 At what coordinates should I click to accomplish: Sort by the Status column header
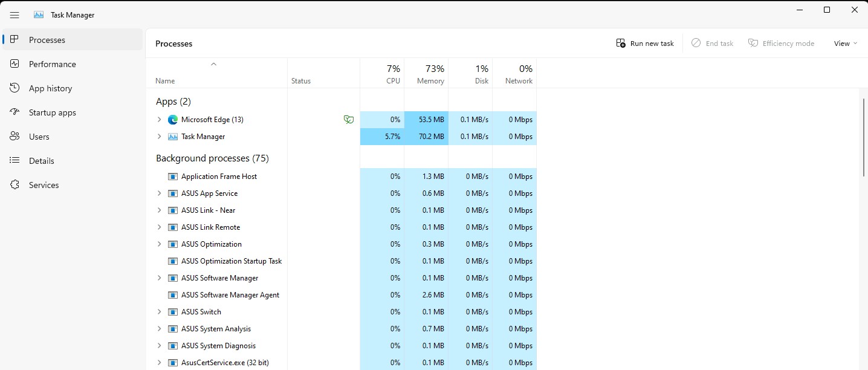[x=323, y=74]
